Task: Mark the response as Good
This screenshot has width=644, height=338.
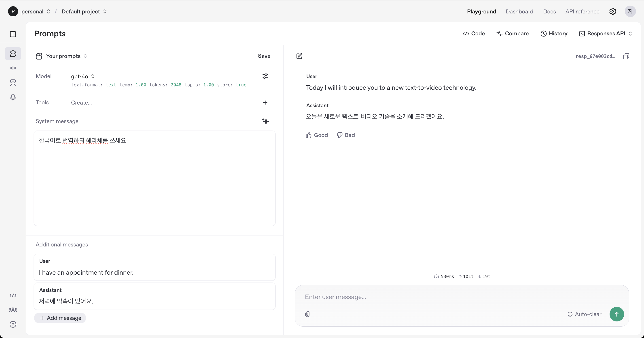Action: click(x=316, y=135)
